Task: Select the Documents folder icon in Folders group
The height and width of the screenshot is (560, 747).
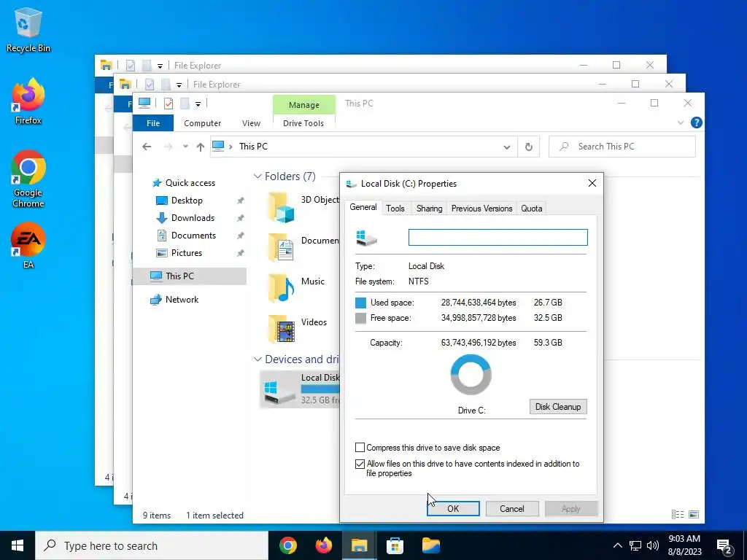Action: 281,248
